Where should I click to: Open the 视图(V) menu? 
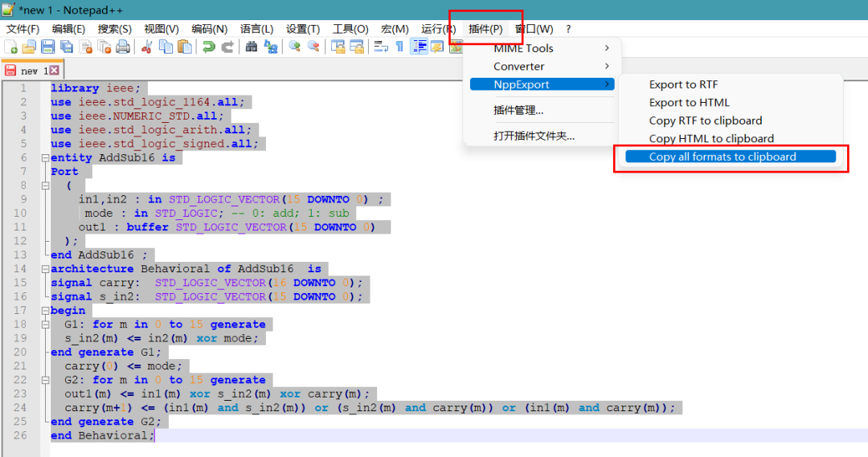tap(161, 29)
